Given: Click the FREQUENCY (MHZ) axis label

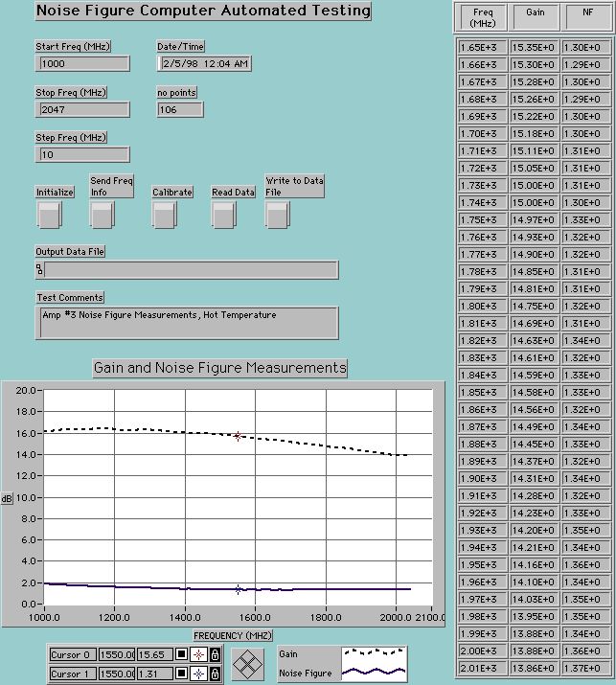Looking at the screenshot, I should click(x=233, y=635).
